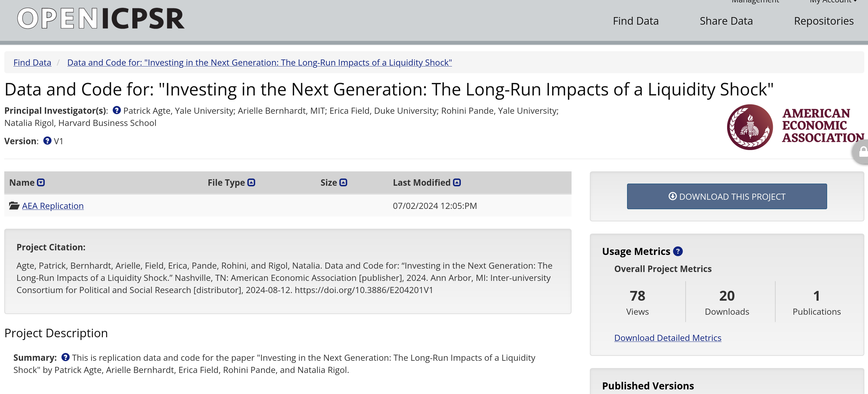Open Share Data navigation menu
This screenshot has height=394, width=868.
726,21
